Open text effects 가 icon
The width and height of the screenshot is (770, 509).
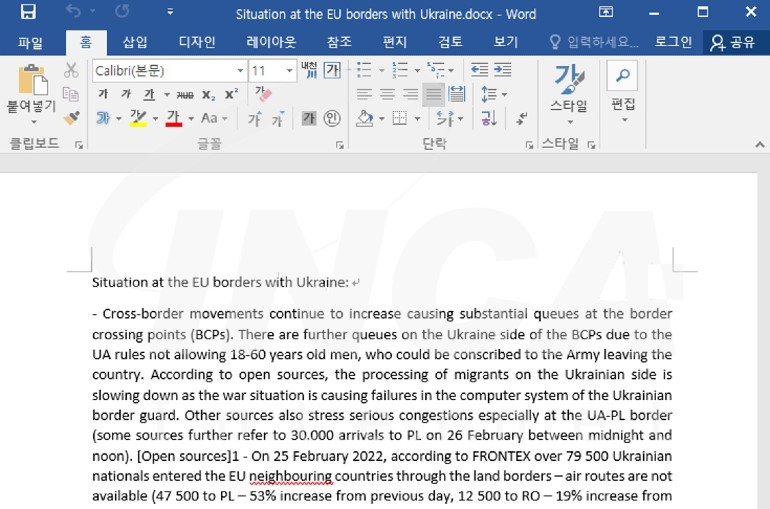tap(103, 118)
